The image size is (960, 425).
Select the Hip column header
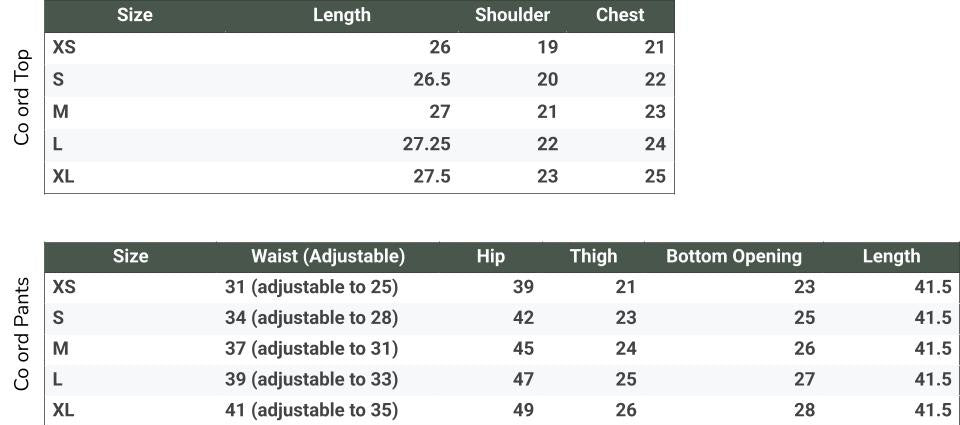tap(491, 256)
